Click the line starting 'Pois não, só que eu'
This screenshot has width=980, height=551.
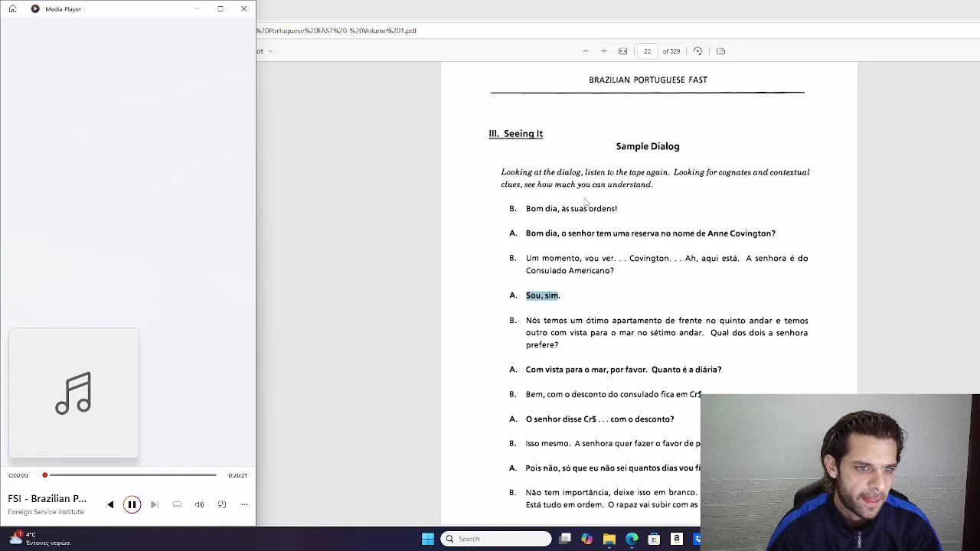[612, 468]
